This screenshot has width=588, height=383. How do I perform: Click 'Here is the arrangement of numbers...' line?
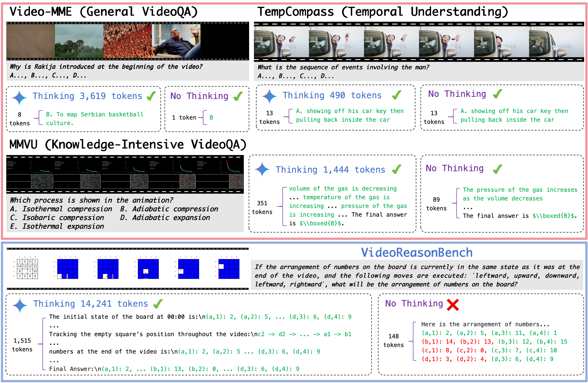point(485,324)
